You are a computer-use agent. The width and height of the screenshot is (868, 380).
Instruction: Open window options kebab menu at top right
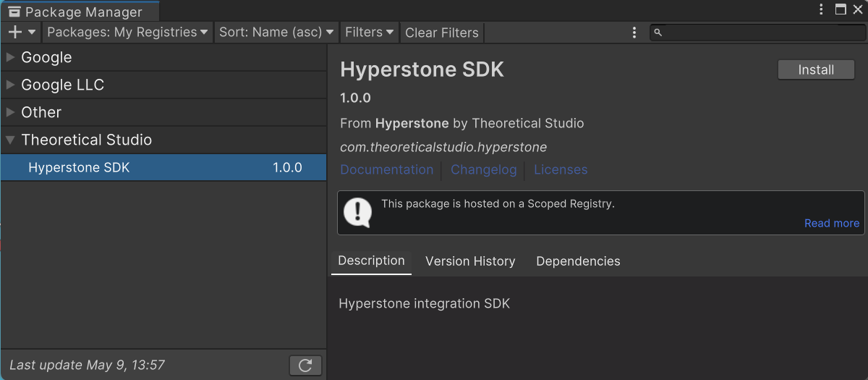[x=822, y=9]
